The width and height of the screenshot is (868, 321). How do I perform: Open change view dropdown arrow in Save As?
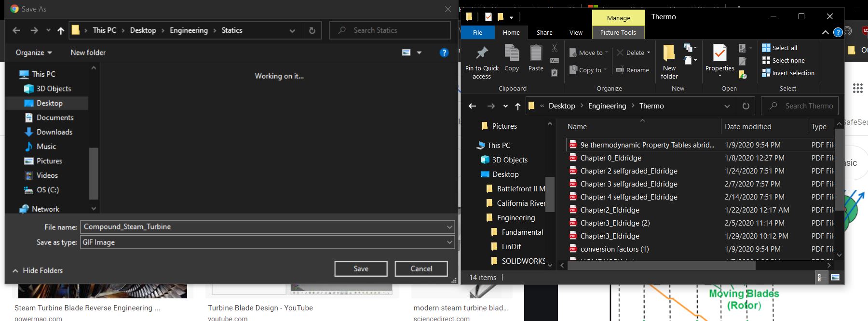419,53
